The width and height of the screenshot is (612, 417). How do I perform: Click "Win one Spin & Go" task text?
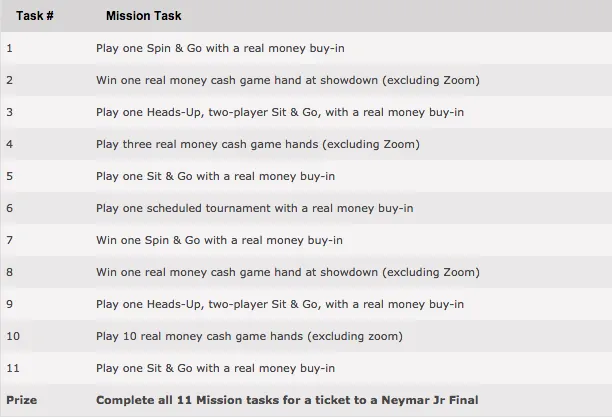point(219,240)
